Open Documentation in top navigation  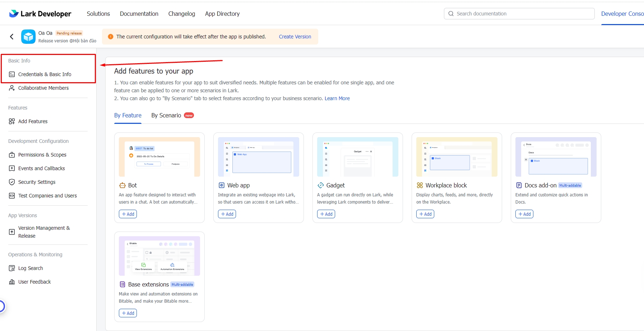[x=139, y=14]
